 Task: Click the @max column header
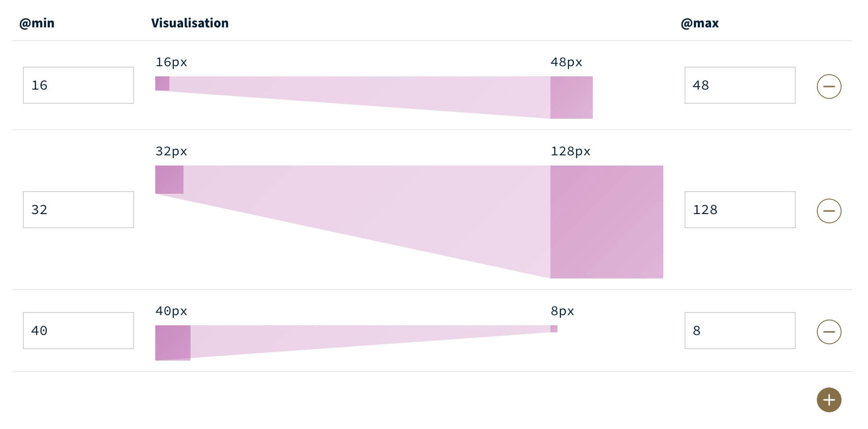tap(700, 23)
